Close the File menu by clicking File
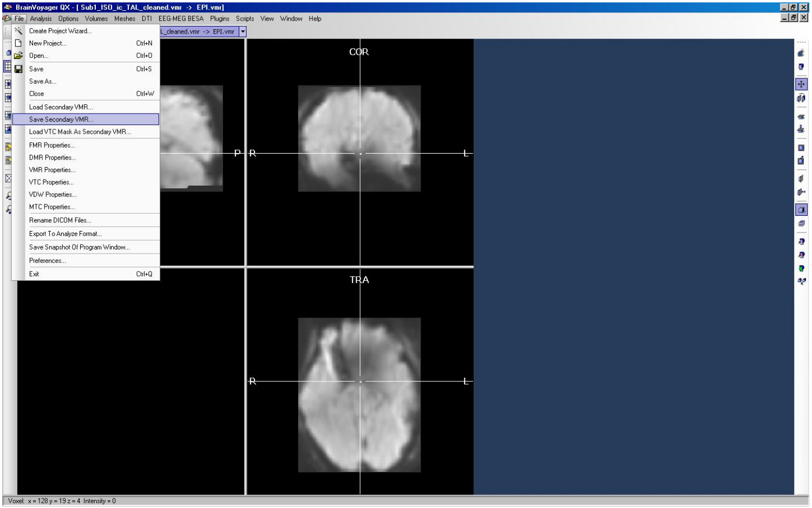Screen dimensions: 812x508 coord(19,18)
